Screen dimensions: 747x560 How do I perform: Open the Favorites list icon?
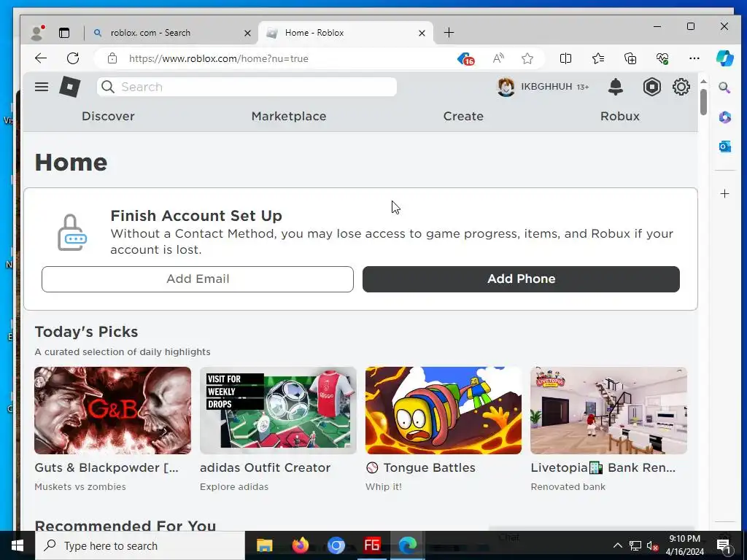click(x=598, y=58)
